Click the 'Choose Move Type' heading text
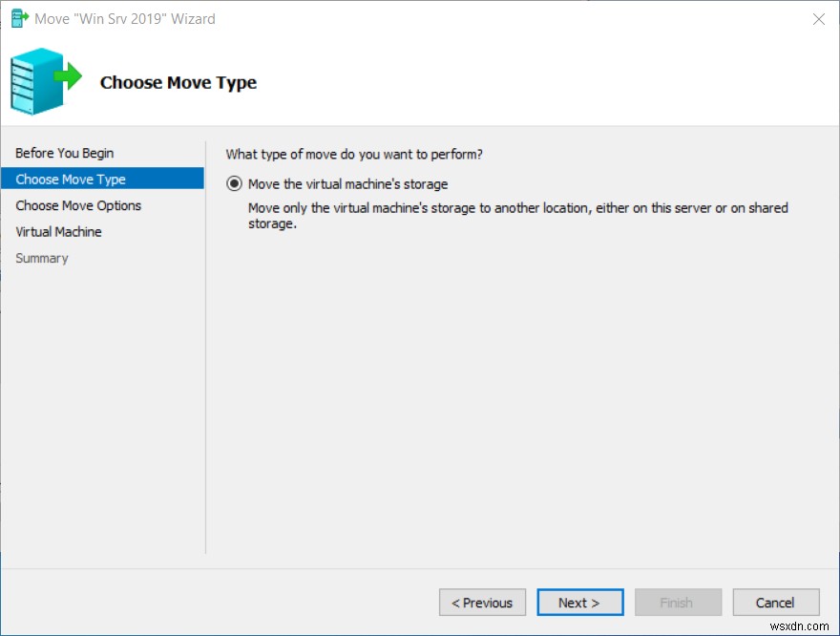840x636 pixels. 178,82
